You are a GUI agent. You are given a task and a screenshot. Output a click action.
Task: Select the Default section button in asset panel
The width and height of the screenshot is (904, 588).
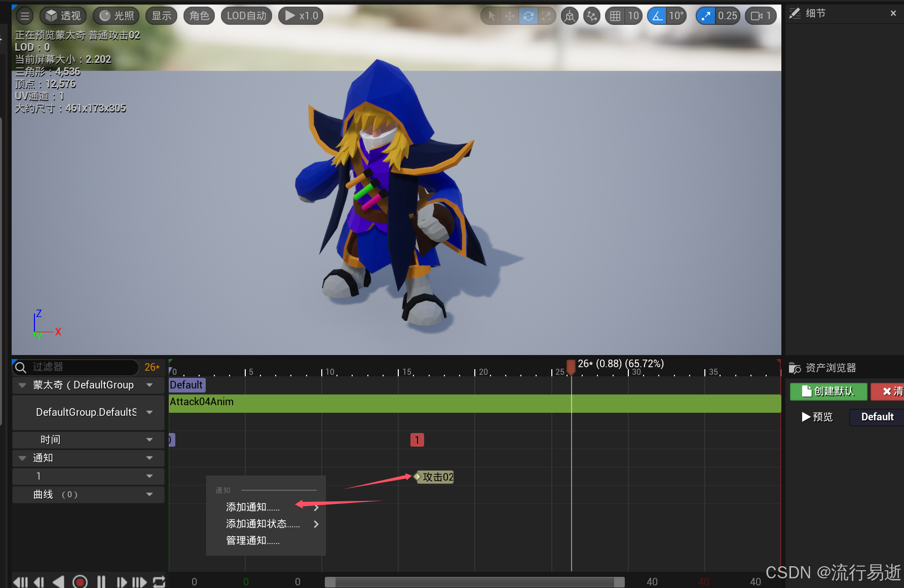coord(877,417)
